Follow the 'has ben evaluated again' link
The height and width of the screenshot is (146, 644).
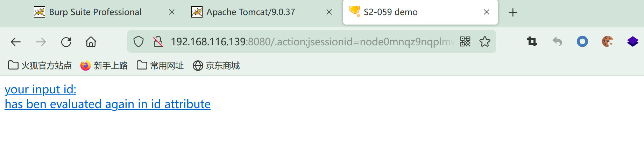coord(107,104)
